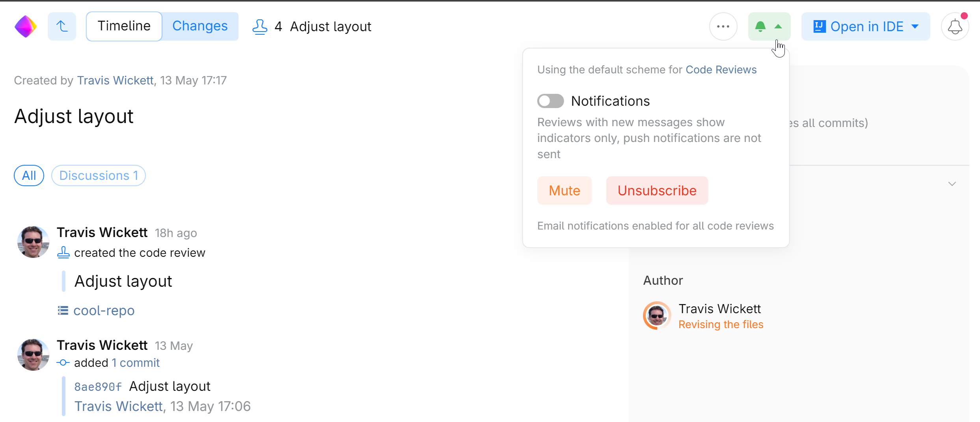
Task: Click the green notification bell button
Action: tap(760, 26)
